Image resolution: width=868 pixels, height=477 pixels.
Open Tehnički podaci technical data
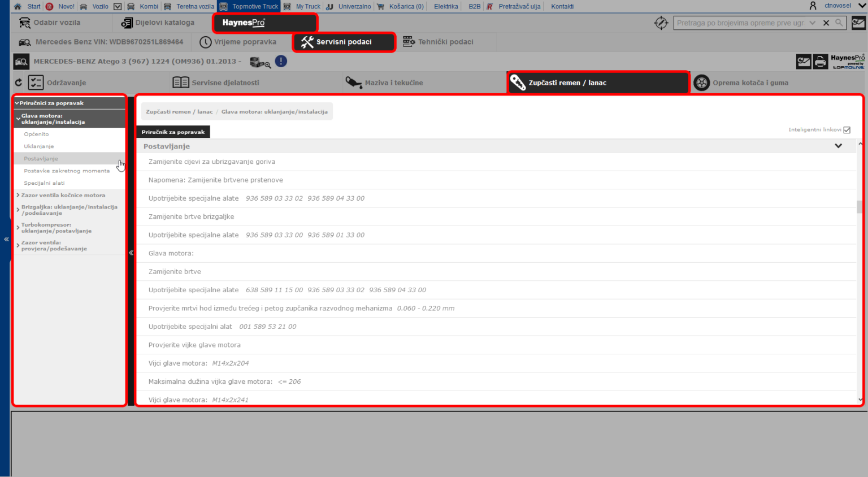click(438, 42)
